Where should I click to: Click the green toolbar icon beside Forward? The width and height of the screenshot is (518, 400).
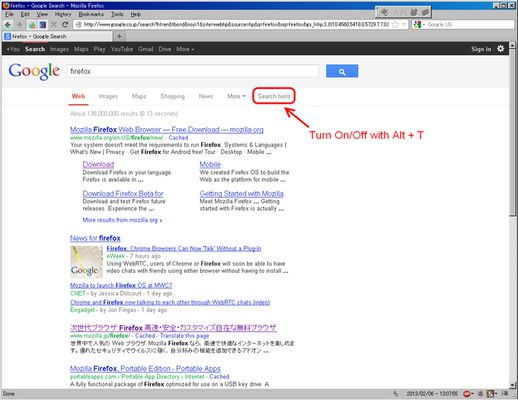point(32,25)
